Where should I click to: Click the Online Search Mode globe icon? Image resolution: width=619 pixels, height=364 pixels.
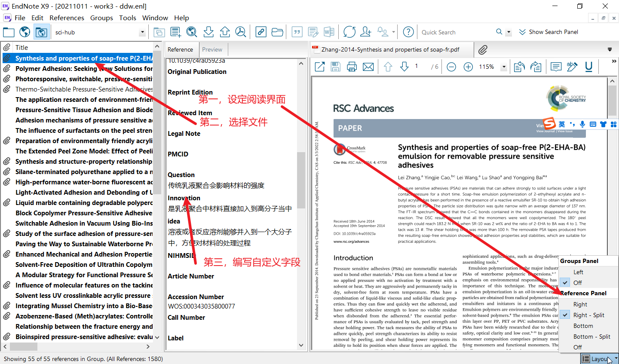tap(25, 32)
